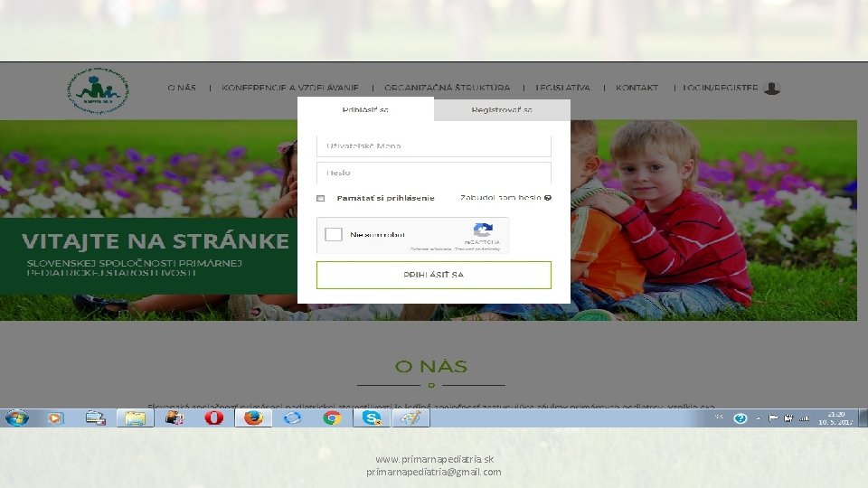Click the Show desktop button at the taskbar end
Screen dimensions: 868x488
863,418
